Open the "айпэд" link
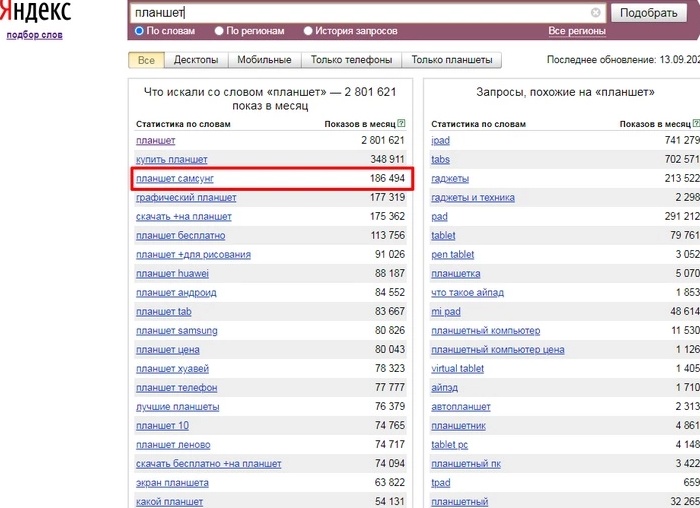The image size is (700, 508). [x=444, y=388]
